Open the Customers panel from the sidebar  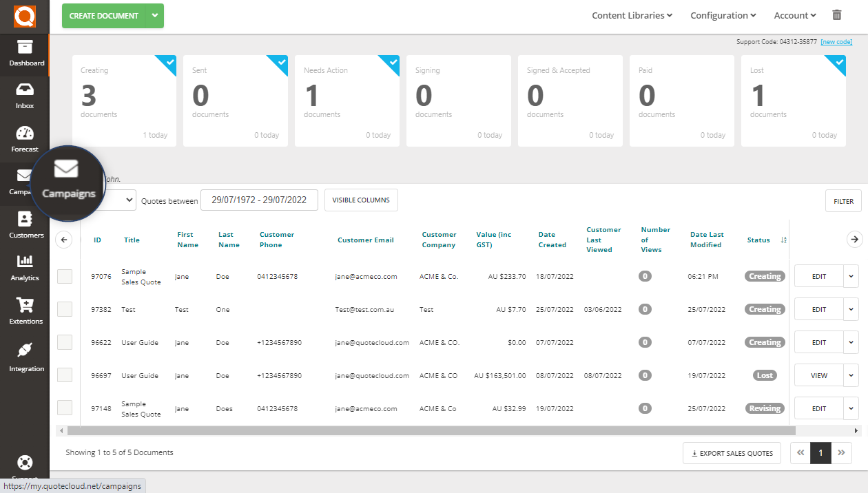pyautogui.click(x=25, y=226)
